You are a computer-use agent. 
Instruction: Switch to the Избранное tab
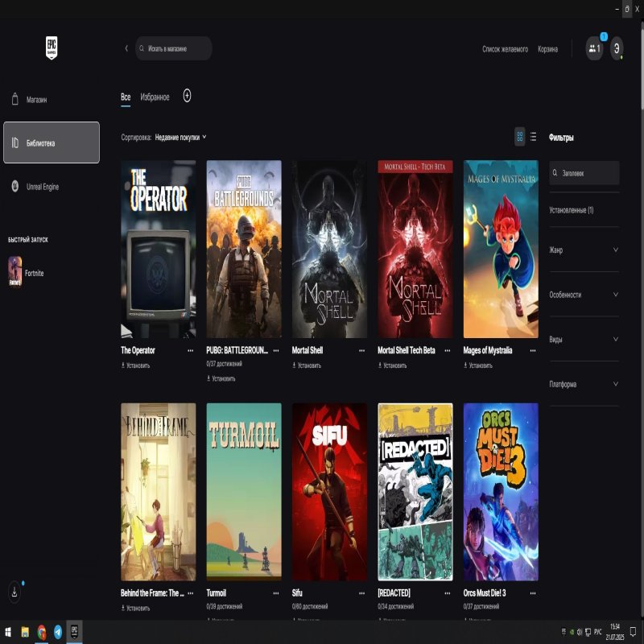click(x=155, y=97)
